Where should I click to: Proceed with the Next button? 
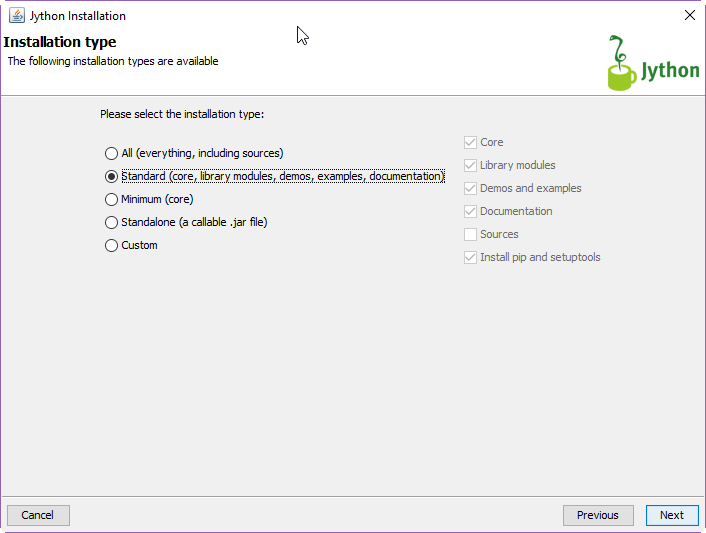672,515
